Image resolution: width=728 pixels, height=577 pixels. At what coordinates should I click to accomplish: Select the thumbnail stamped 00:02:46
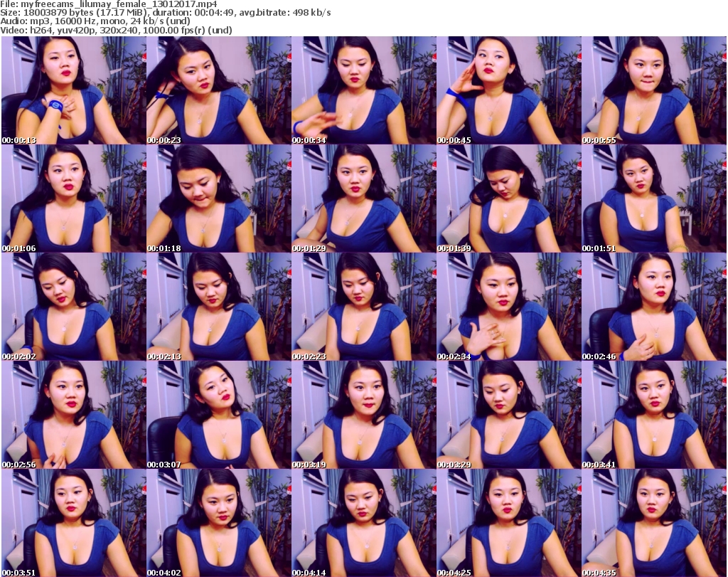[x=654, y=307]
